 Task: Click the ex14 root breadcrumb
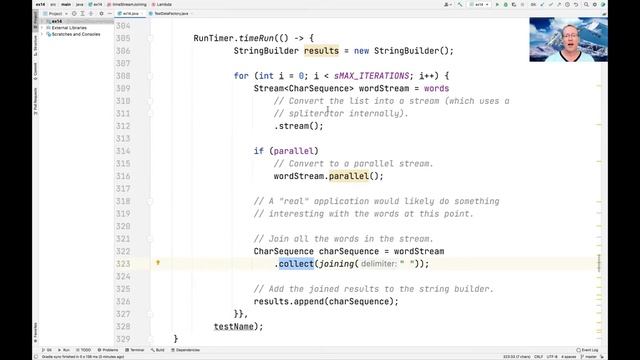40,4
